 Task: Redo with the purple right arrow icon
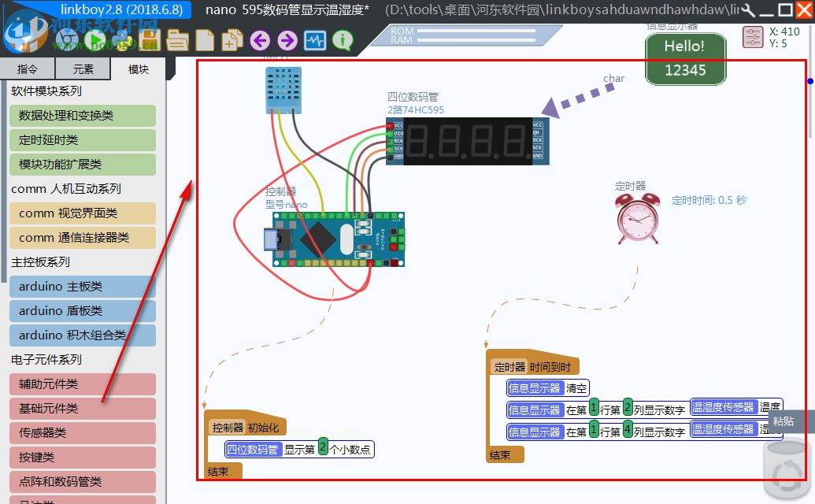288,41
